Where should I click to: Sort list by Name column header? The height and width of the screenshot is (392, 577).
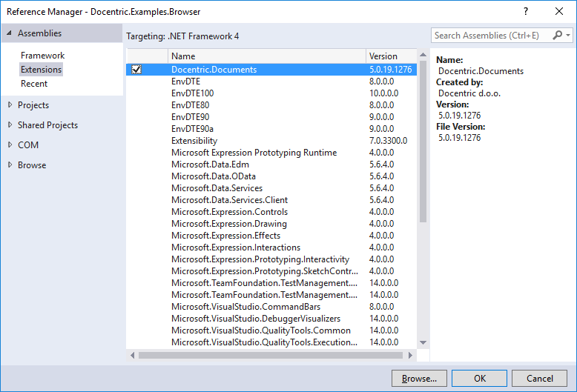[x=267, y=56]
